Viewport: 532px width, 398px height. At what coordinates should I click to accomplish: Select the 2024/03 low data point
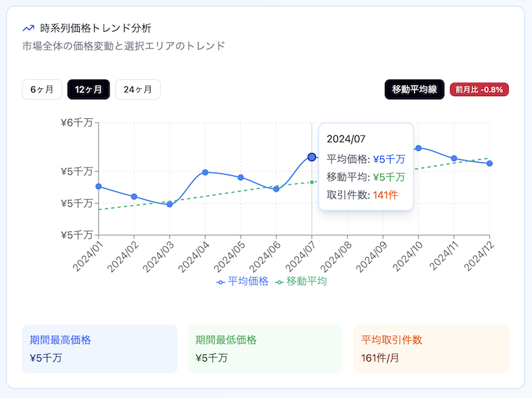tap(170, 203)
